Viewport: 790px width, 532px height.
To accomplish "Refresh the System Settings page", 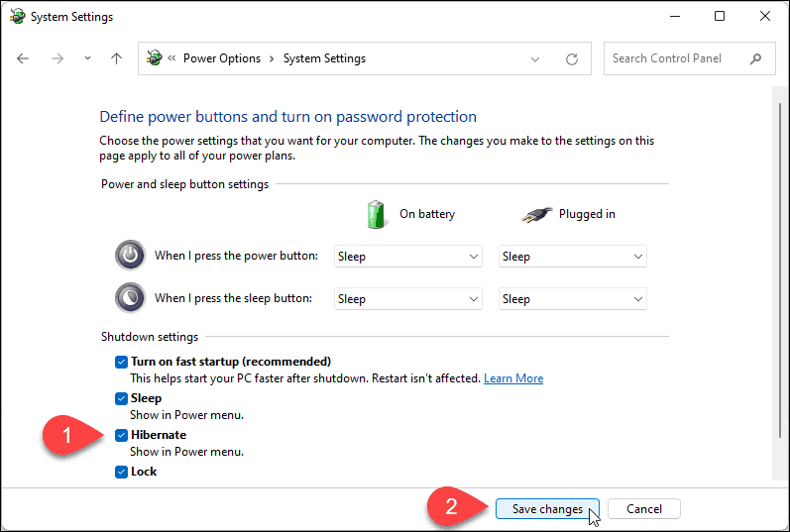I will [x=571, y=58].
